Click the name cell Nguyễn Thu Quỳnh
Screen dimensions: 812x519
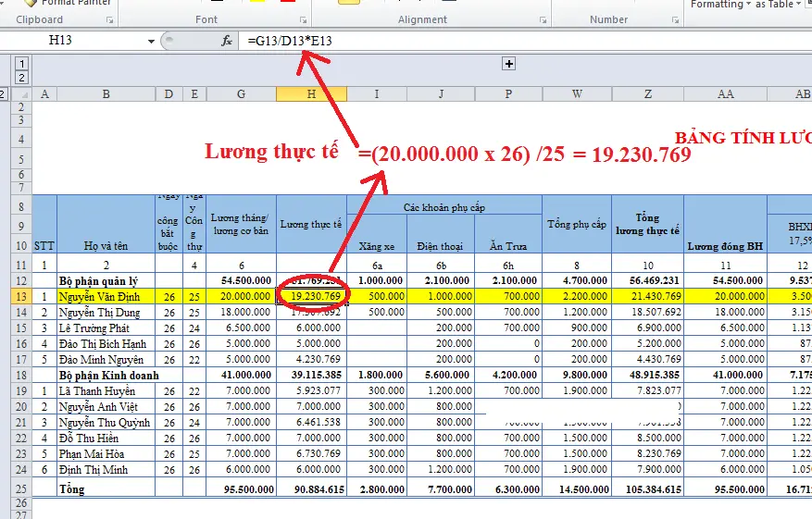point(106,422)
